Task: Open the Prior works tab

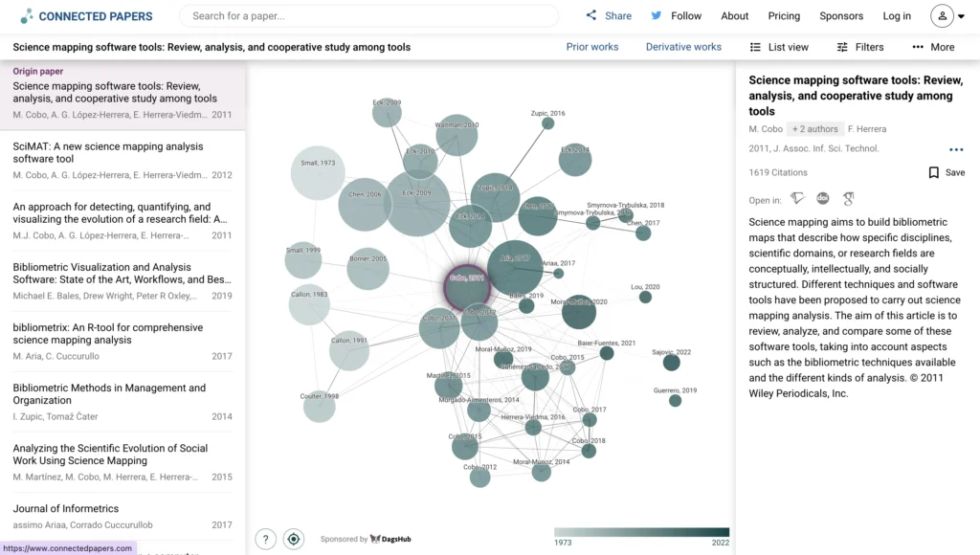Action: pos(592,47)
